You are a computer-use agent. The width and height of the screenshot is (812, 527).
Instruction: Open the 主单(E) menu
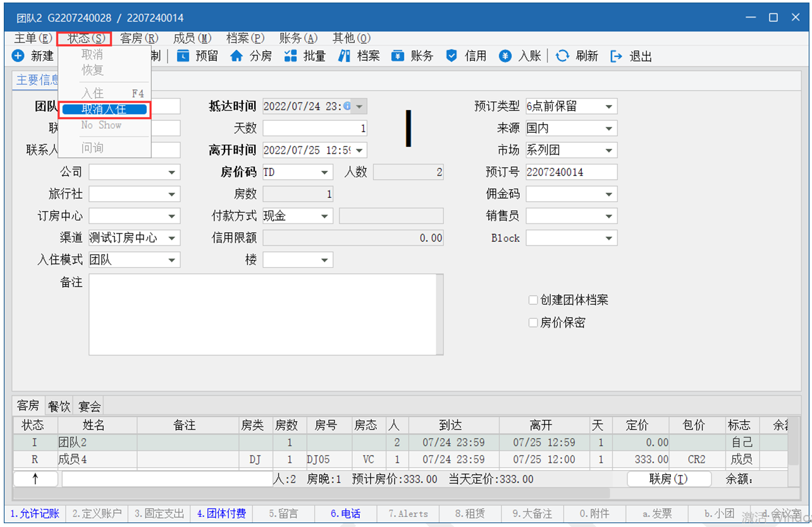pyautogui.click(x=33, y=39)
